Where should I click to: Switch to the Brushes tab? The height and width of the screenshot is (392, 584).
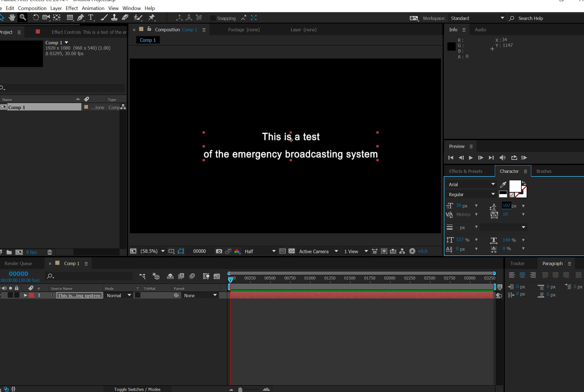[544, 171]
